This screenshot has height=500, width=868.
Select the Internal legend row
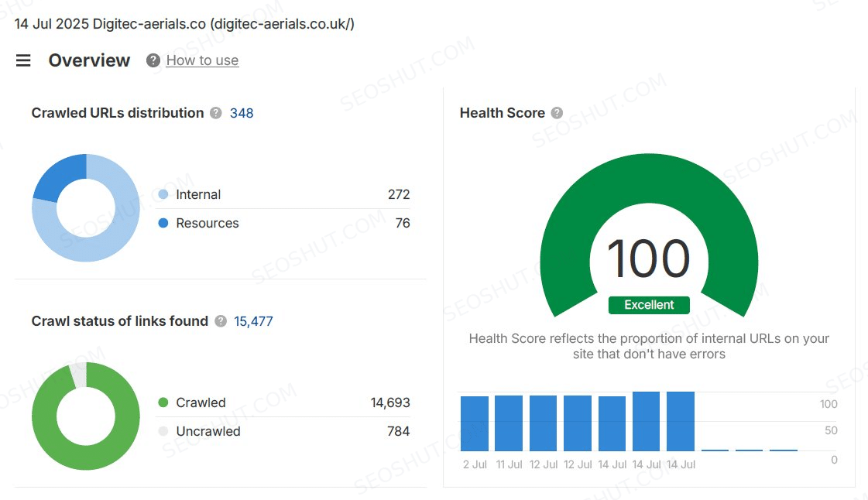284,195
